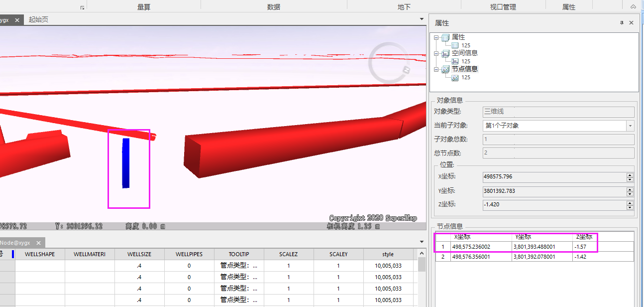The width and height of the screenshot is (644, 307).
Task: Click the attribute table scrollbar up arrow
Action: click(422, 254)
